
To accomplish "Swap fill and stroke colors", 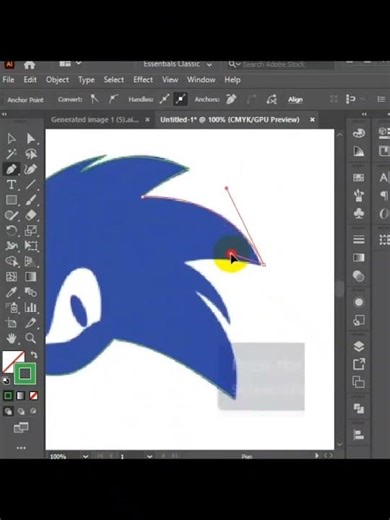I will click(x=34, y=354).
